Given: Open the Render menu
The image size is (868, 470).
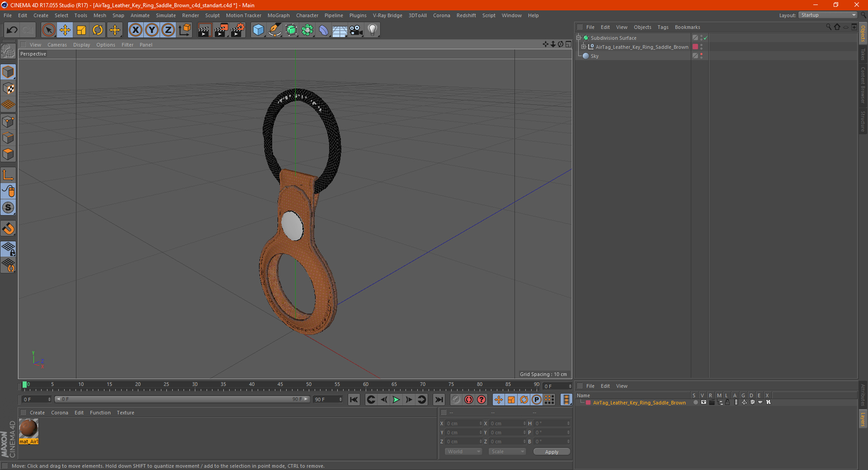Looking at the screenshot, I should 190,15.
